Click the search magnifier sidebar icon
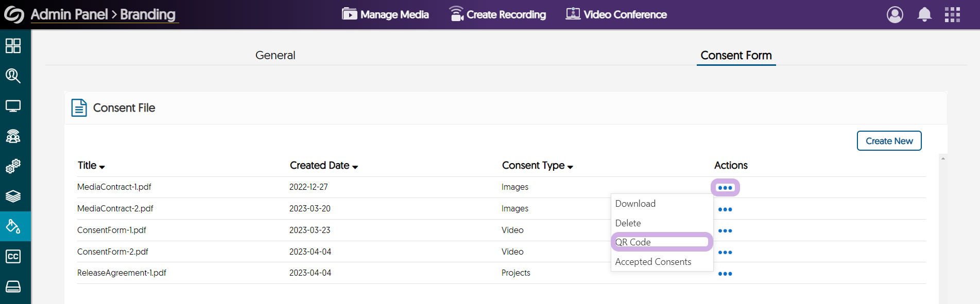The image size is (980, 304). pyautogui.click(x=13, y=76)
